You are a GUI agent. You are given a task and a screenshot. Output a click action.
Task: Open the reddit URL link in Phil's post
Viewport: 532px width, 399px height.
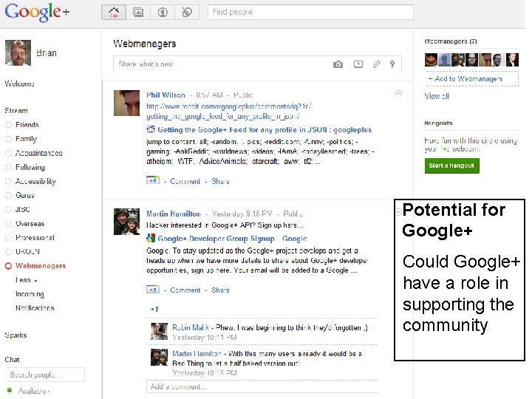point(229,112)
